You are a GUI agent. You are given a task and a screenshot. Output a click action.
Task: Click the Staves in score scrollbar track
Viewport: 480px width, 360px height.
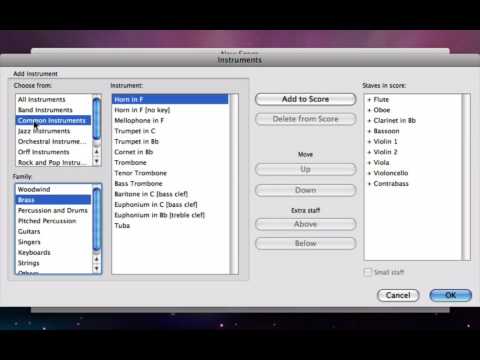(x=466, y=177)
